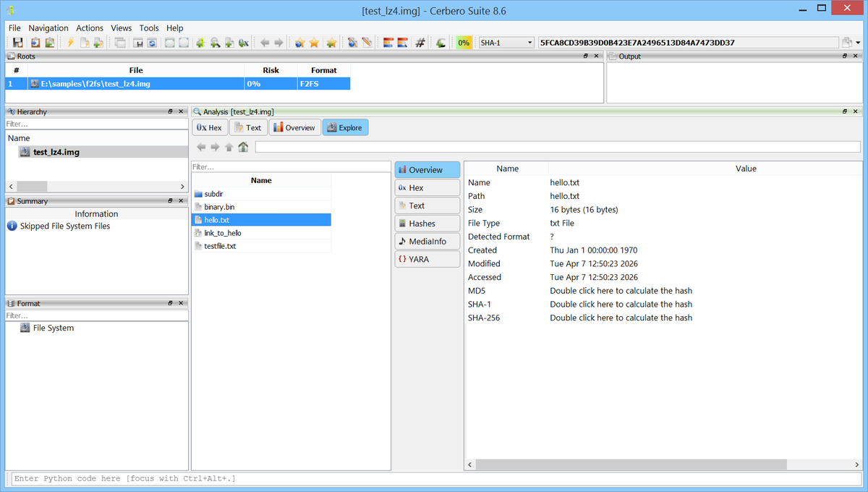Select the E:\samples\f2fs\test_lz4.img root row
The width and height of the screenshot is (868, 492).
178,84
